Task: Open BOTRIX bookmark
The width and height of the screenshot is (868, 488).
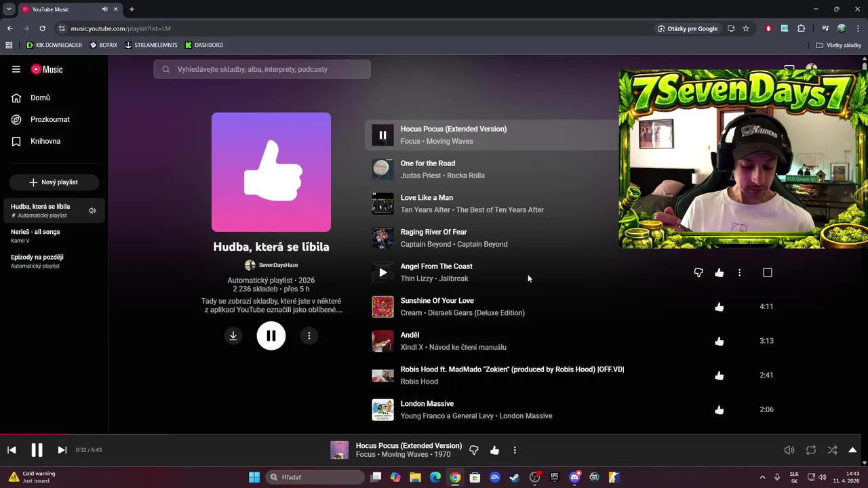Action: (104, 45)
